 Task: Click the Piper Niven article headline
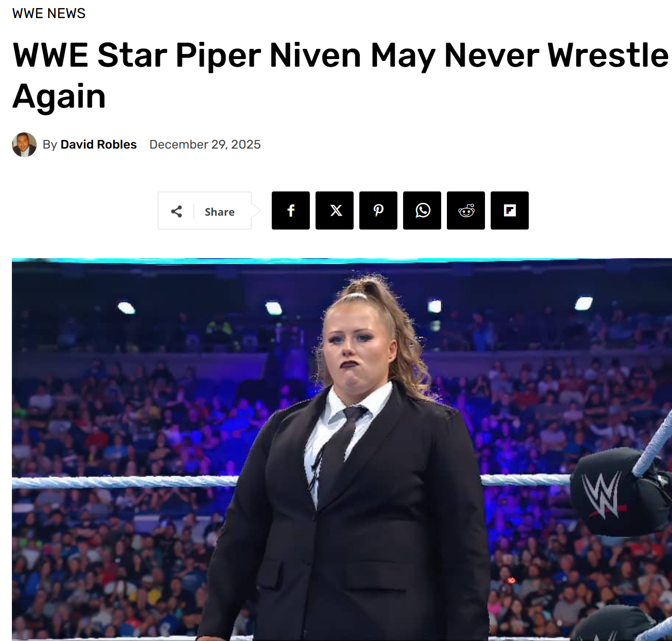click(340, 75)
